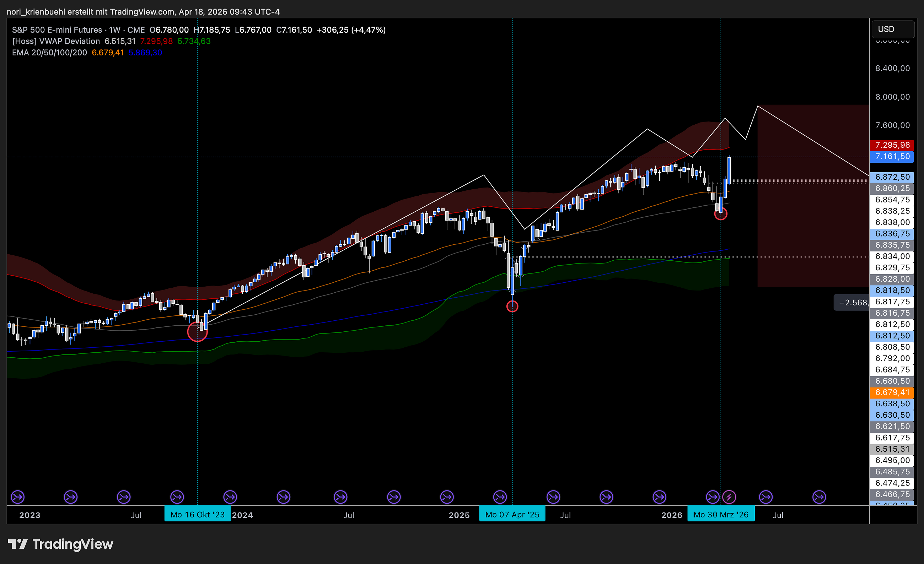Click the blue 5.869,30 EMA legend value
The height and width of the screenshot is (564, 924).
145,53
